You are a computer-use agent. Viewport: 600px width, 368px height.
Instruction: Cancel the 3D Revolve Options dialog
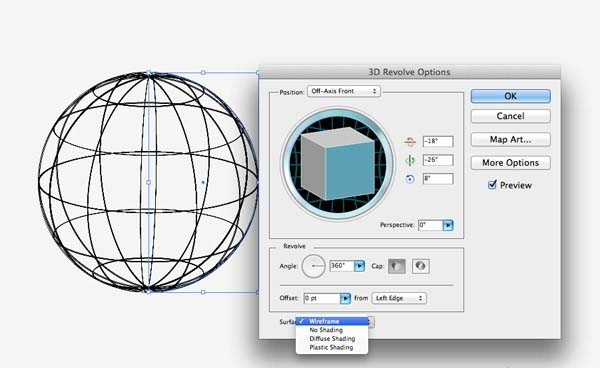click(x=510, y=116)
